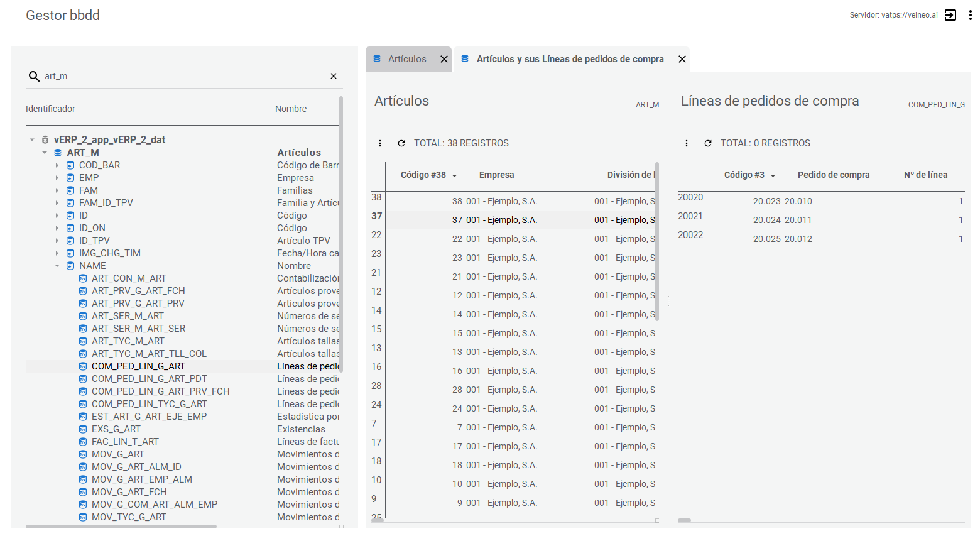The image size is (980, 536).
Task: Clear the art_m search field
Action: (334, 76)
